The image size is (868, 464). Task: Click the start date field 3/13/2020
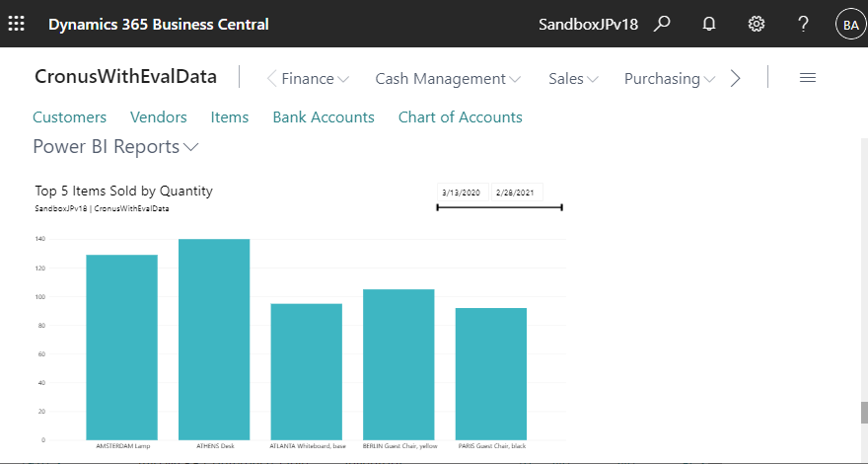(x=463, y=193)
